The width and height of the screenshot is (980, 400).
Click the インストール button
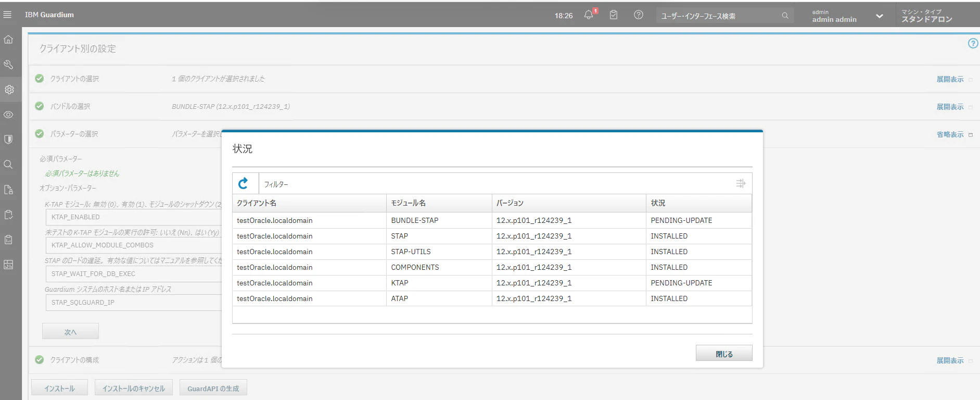pyautogui.click(x=59, y=388)
